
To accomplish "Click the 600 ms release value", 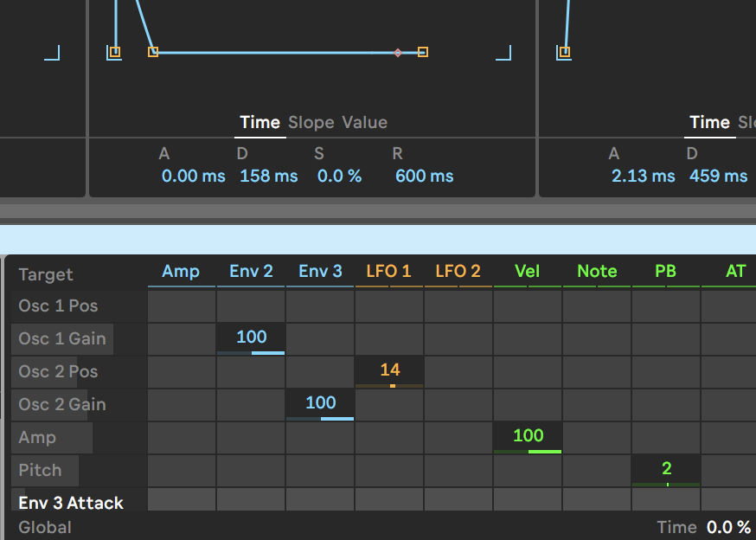I will pos(424,176).
